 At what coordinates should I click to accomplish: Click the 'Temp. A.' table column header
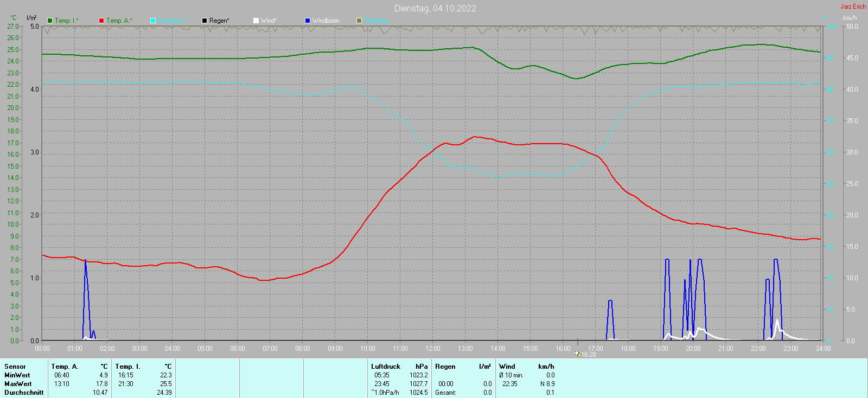click(65, 367)
